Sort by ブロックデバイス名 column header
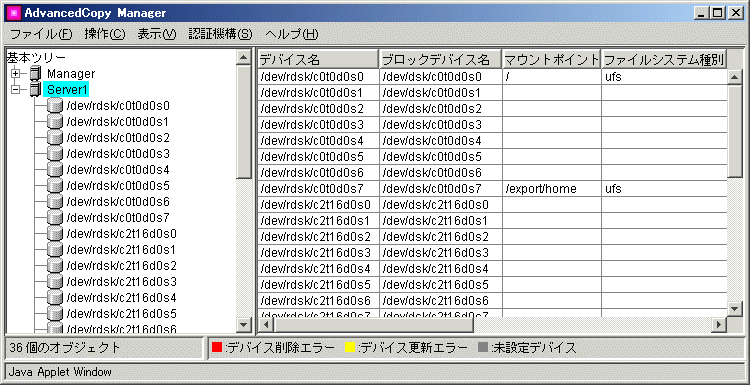The image size is (751, 385). point(440,59)
